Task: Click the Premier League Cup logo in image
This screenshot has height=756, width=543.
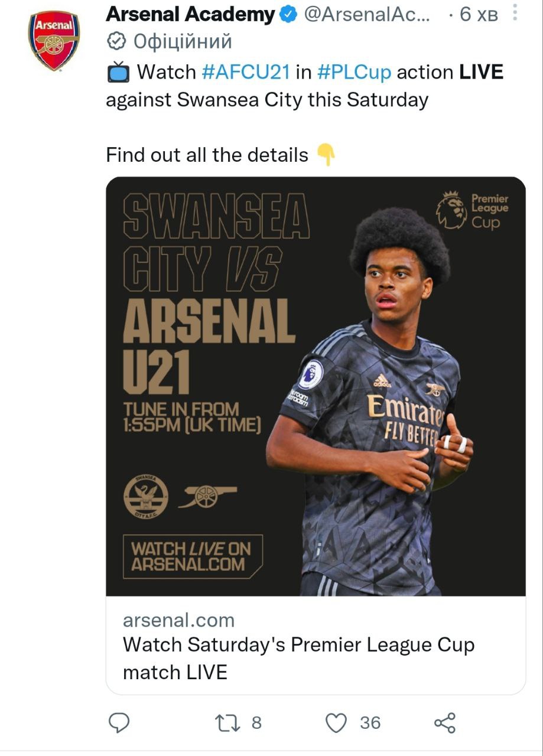Action: pyautogui.click(x=473, y=211)
